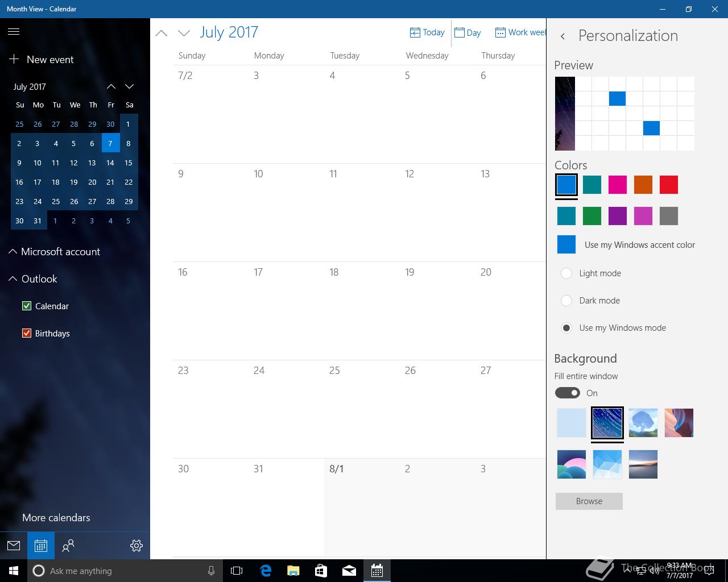Jump to Today in calendar

pos(427,32)
